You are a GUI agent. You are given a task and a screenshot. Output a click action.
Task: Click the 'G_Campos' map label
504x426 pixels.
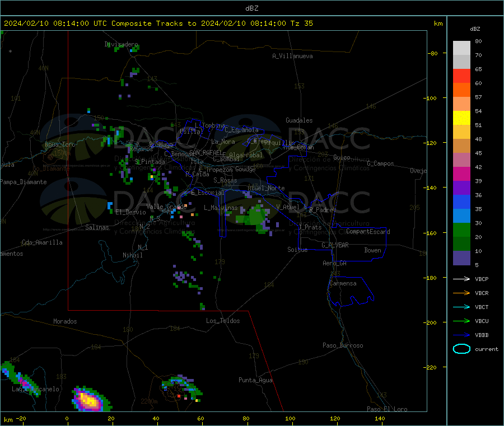point(380,163)
